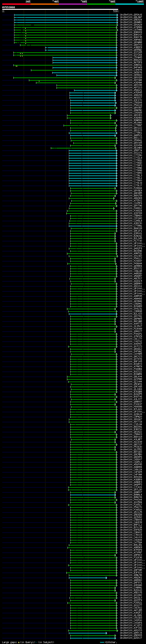Select the UniRef100_Q37265 entry
Screen dimensions: 146x644
pos(131,53)
